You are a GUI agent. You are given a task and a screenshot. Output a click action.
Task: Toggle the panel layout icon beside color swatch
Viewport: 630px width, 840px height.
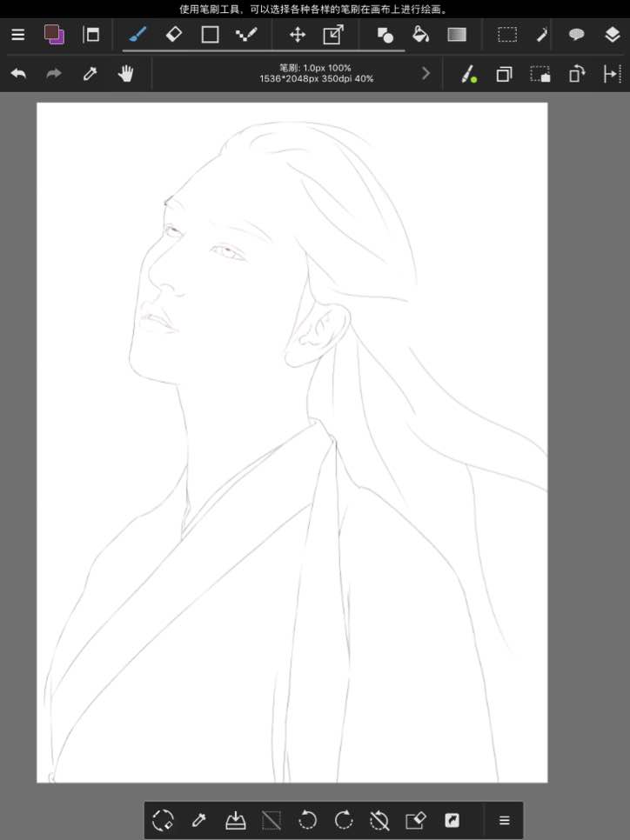91,35
